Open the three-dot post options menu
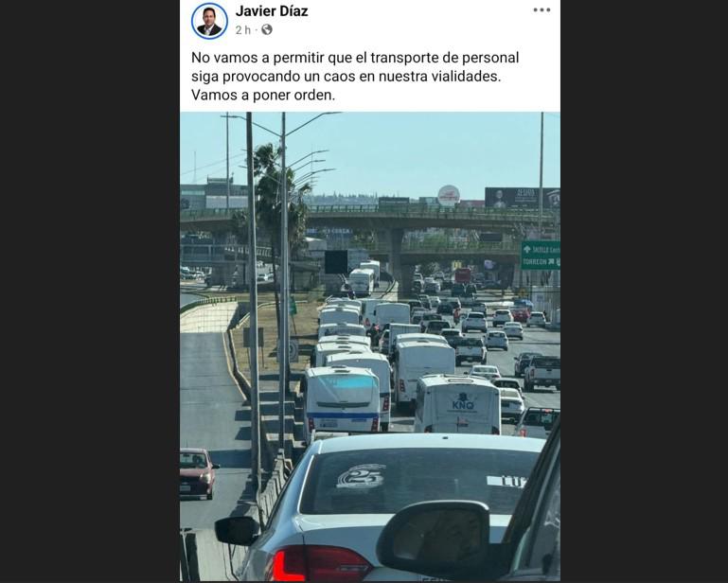 click(542, 10)
